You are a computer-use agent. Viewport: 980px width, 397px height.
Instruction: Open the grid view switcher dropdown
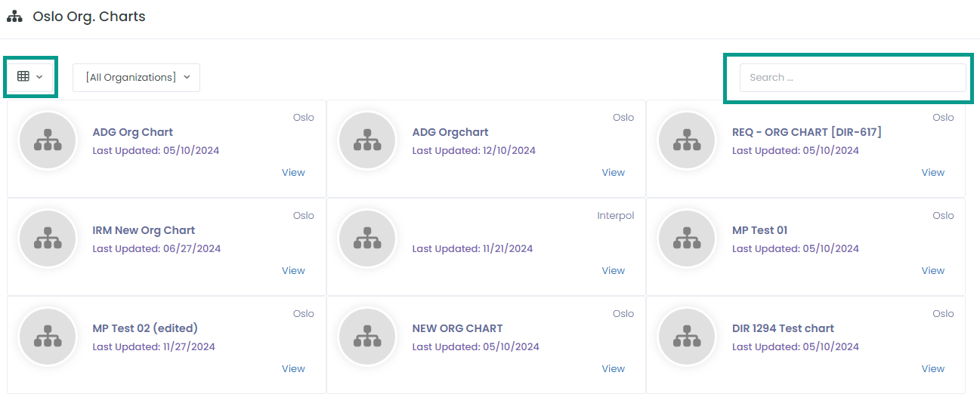30,77
